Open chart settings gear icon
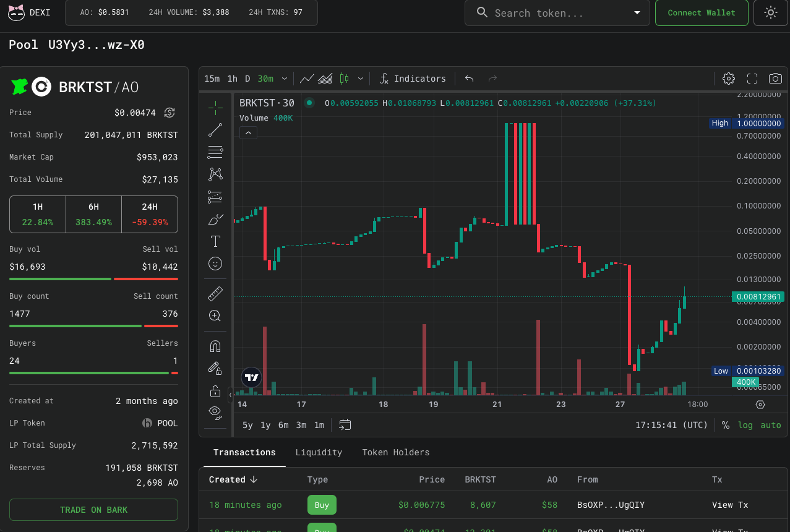 point(729,79)
